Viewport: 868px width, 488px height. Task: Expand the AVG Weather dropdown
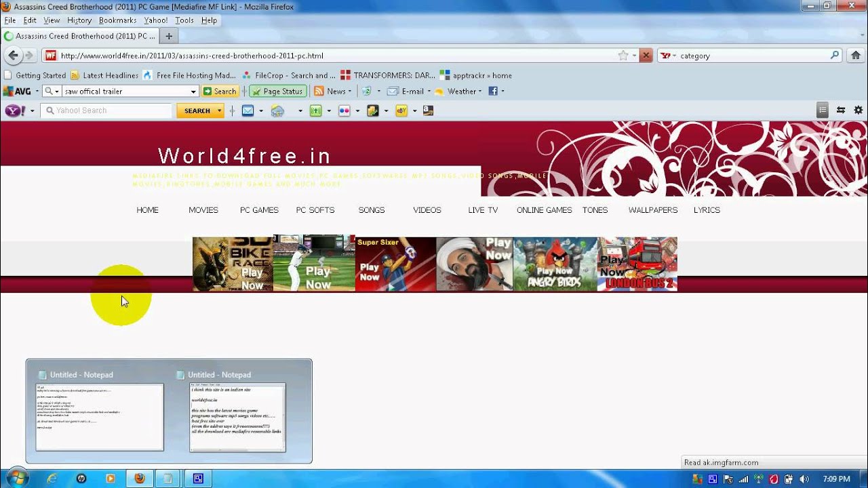[480, 91]
